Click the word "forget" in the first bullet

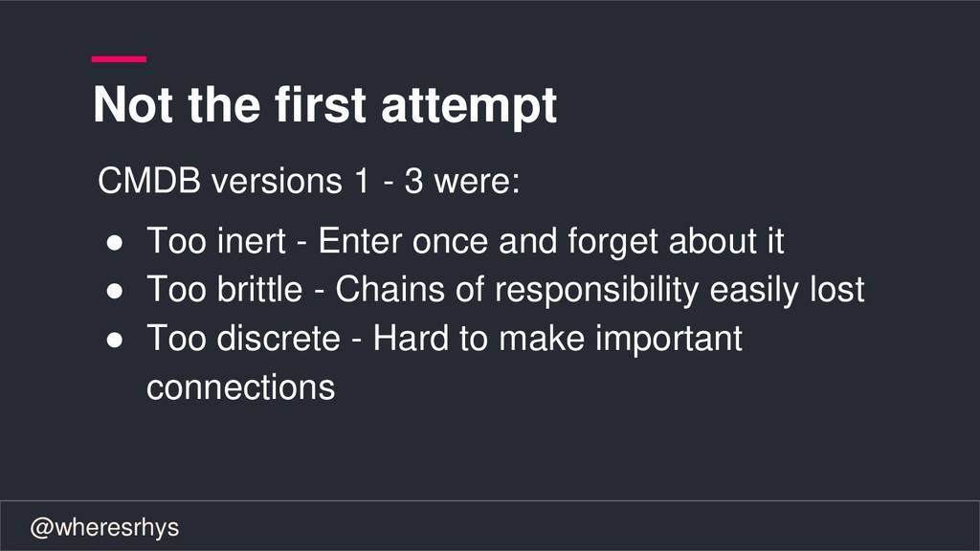[x=613, y=242]
